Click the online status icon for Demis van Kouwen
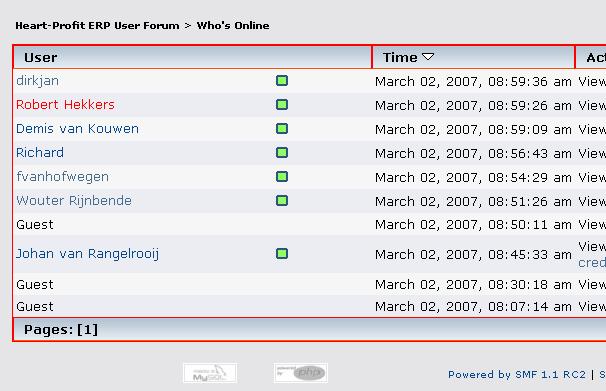This screenshot has width=606, height=391. (282, 129)
